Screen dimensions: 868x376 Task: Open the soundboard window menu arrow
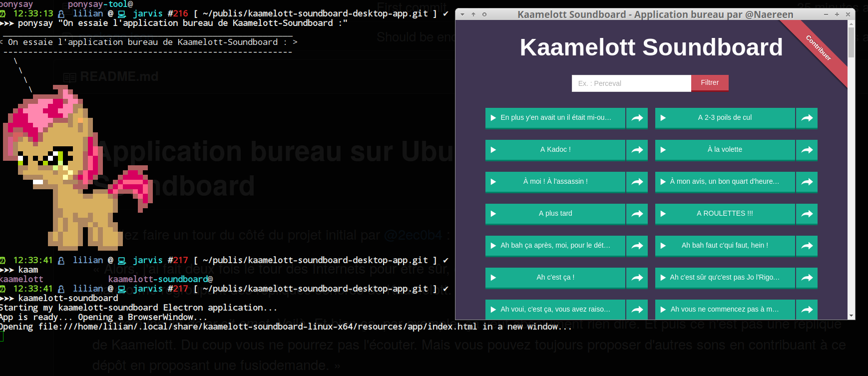462,14
